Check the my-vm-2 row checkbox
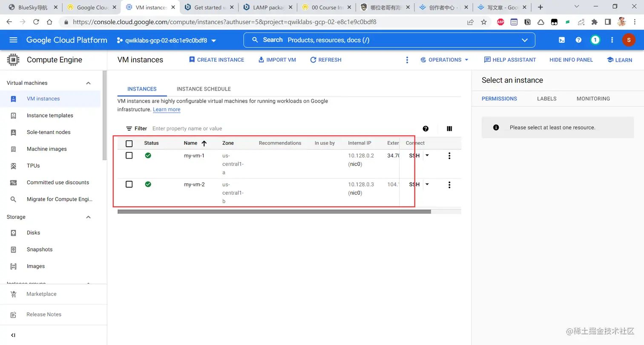 click(x=129, y=184)
